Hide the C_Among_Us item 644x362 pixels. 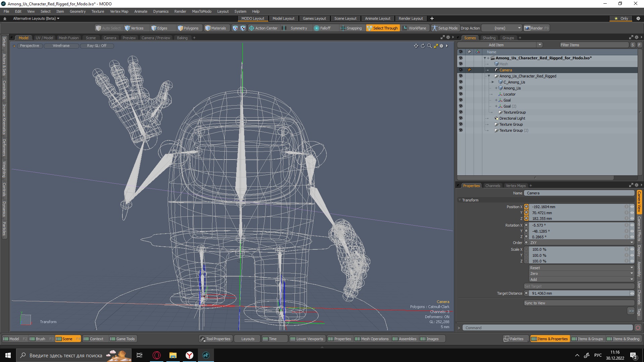click(x=461, y=82)
